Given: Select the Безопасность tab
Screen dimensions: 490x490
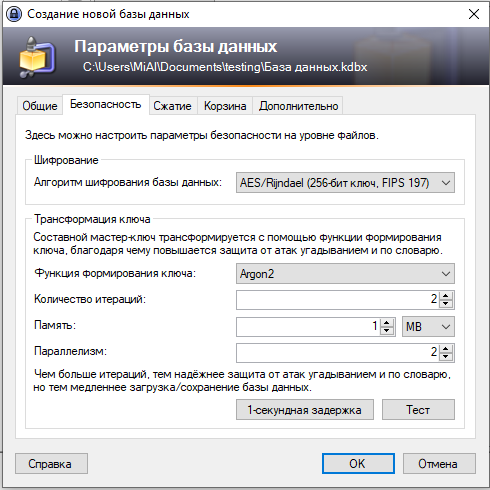Looking at the screenshot, I should tap(105, 104).
